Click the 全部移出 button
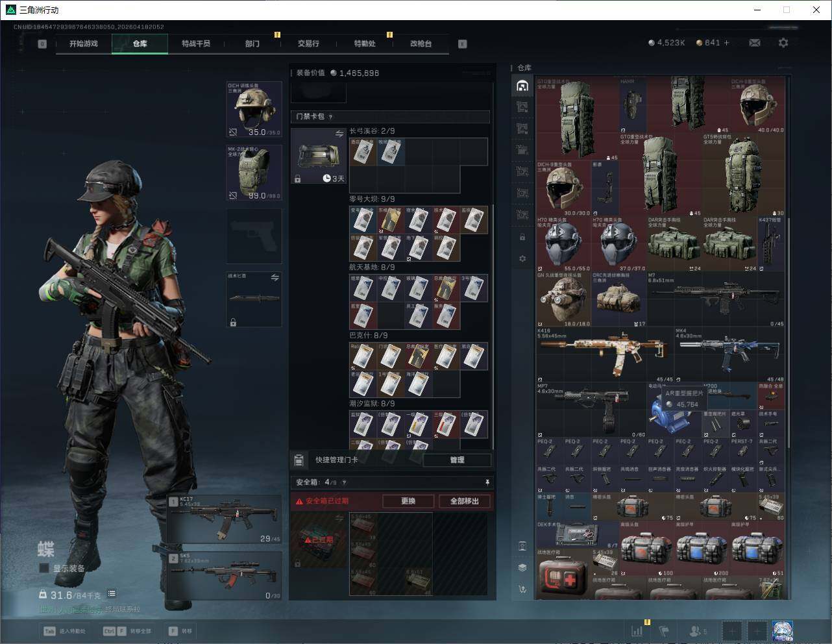Image resolution: width=832 pixels, height=644 pixels. (x=465, y=501)
